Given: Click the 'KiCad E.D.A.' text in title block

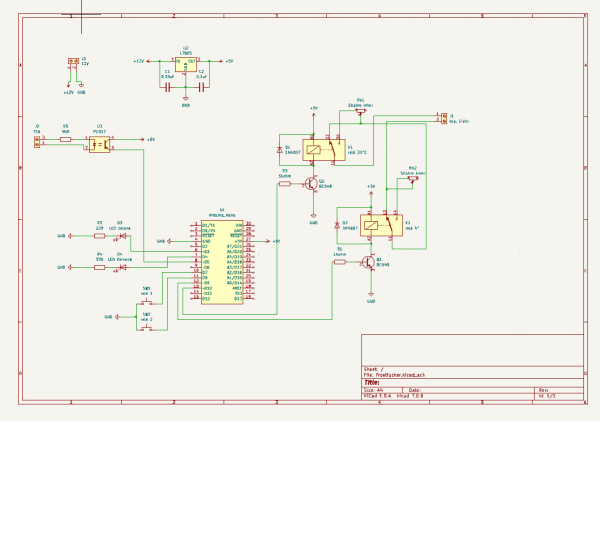Looking at the screenshot, I should (x=377, y=396).
